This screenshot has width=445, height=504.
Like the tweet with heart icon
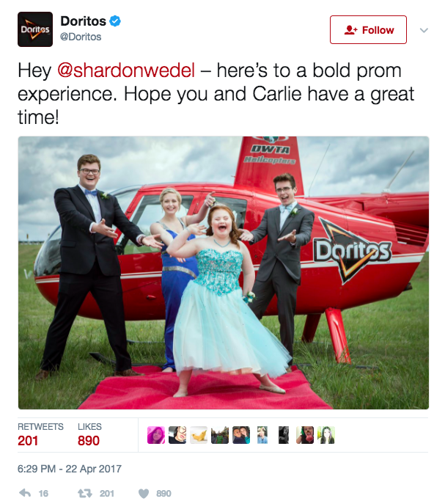click(144, 494)
